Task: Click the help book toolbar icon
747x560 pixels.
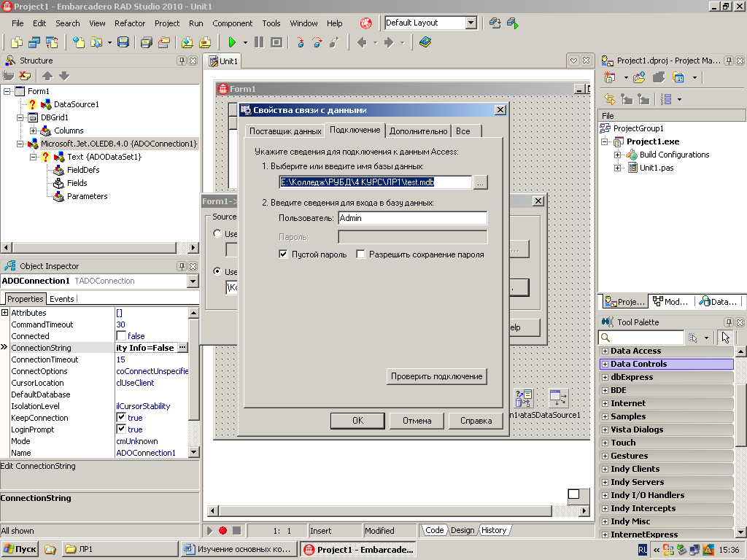Action: point(425,42)
